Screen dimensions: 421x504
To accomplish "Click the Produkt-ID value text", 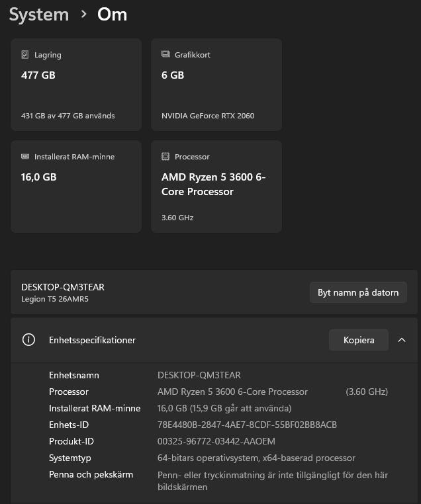I will click(x=216, y=441).
